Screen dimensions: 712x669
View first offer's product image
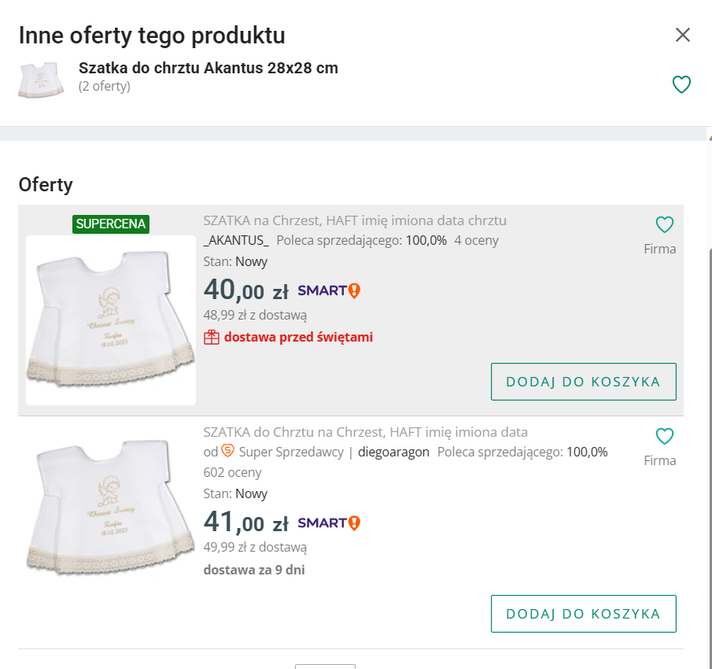tap(111, 320)
